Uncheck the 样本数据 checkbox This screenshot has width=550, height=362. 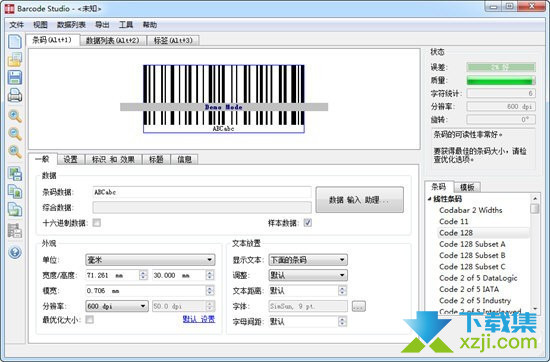pos(308,223)
